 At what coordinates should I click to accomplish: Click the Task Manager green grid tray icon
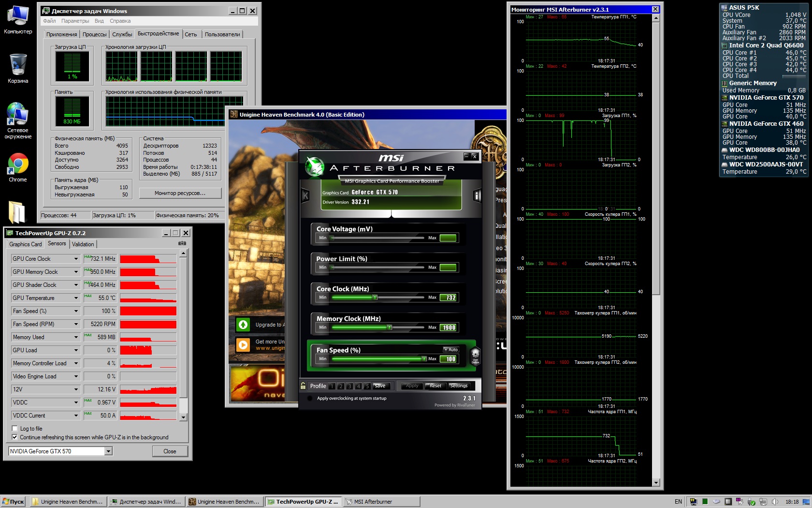[705, 502]
